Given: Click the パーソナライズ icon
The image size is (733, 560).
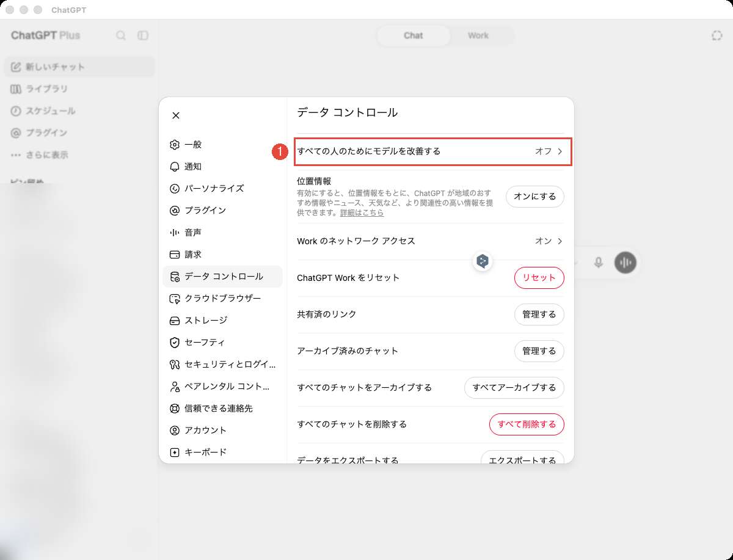Looking at the screenshot, I should pyautogui.click(x=175, y=189).
